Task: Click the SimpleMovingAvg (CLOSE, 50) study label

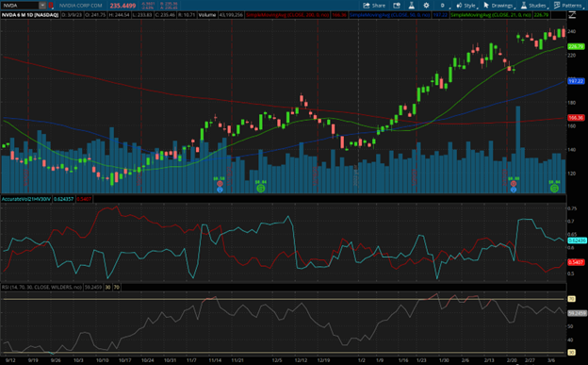Action: 389,15
